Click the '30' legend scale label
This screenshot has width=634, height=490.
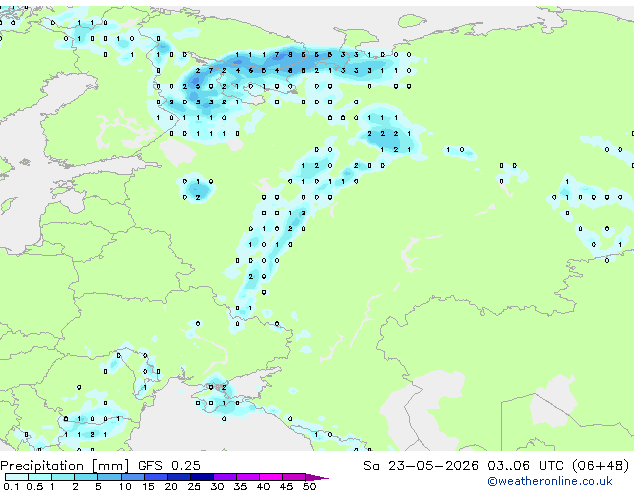217,486
